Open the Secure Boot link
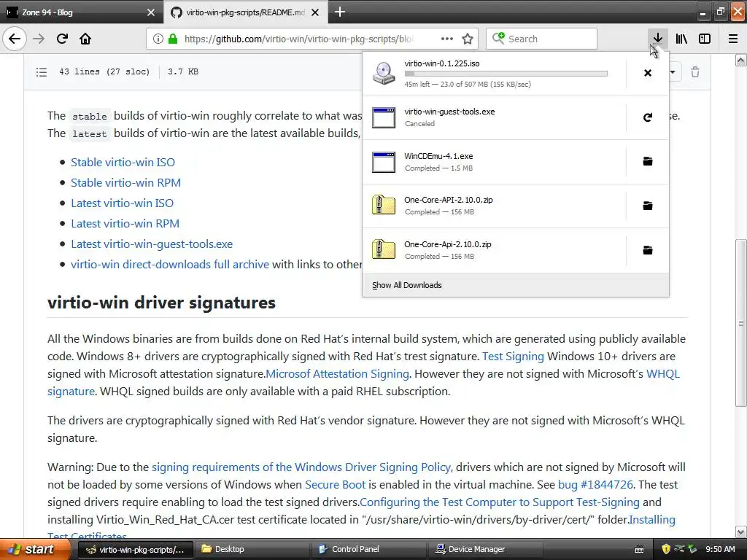This screenshot has height=560, width=747. click(x=335, y=484)
